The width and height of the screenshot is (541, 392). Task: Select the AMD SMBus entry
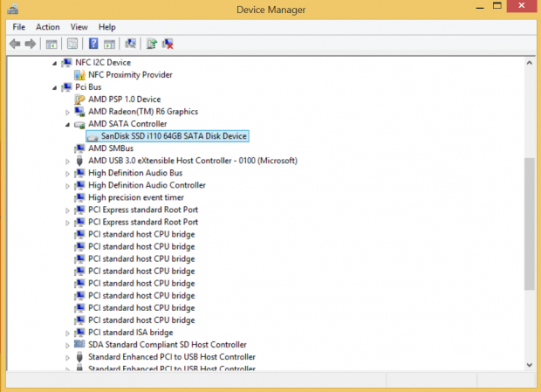[x=111, y=148]
